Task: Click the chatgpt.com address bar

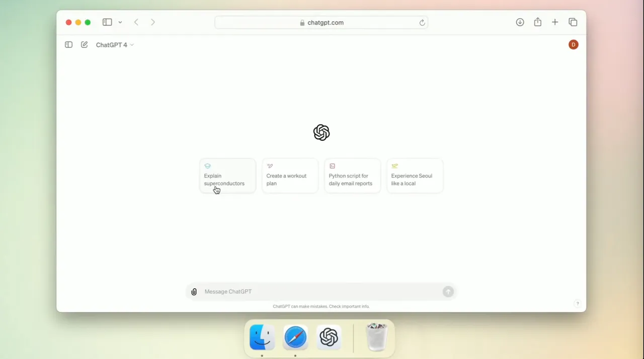Action: pyautogui.click(x=321, y=23)
